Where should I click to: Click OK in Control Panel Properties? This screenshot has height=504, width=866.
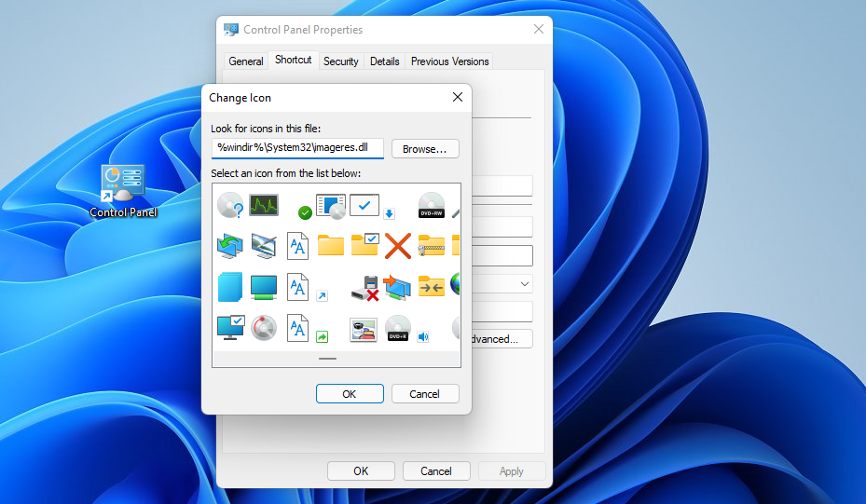(361, 470)
